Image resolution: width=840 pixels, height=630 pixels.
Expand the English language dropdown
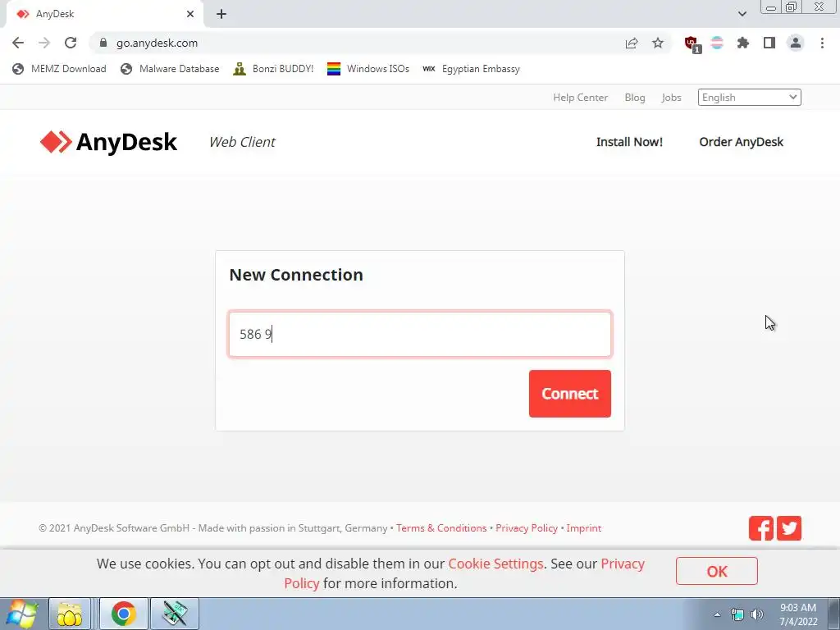(x=749, y=97)
